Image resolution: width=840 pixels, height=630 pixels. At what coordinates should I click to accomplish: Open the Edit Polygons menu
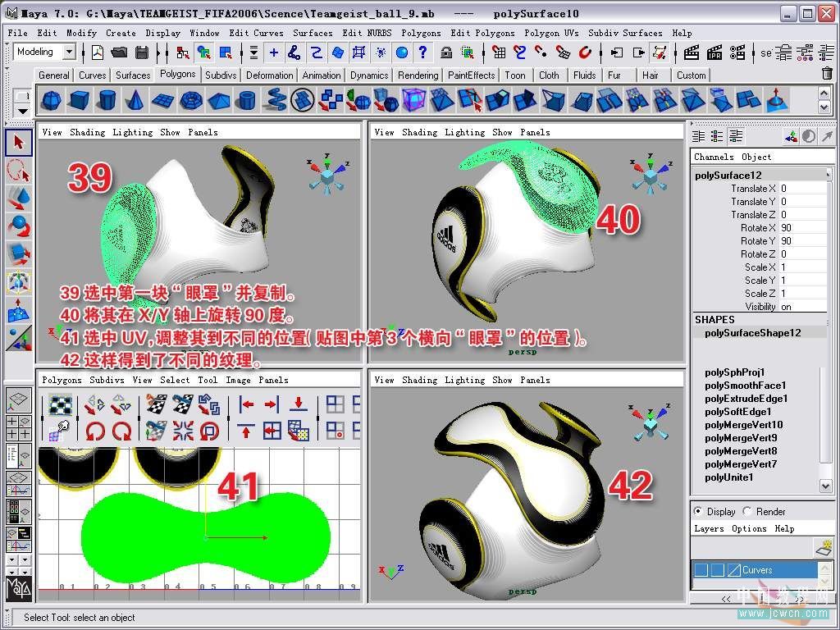(x=482, y=33)
